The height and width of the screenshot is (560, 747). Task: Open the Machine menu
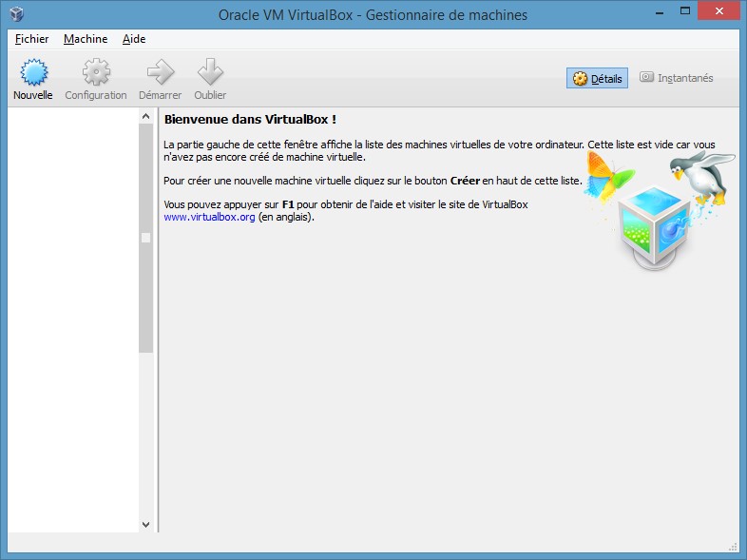click(x=86, y=39)
